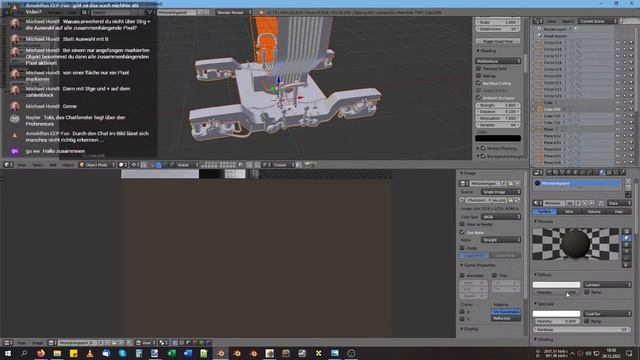Image resolution: width=640 pixels, height=360 pixels.
Task: Open the Global transform orientation dropdown
Action: click(x=187, y=165)
